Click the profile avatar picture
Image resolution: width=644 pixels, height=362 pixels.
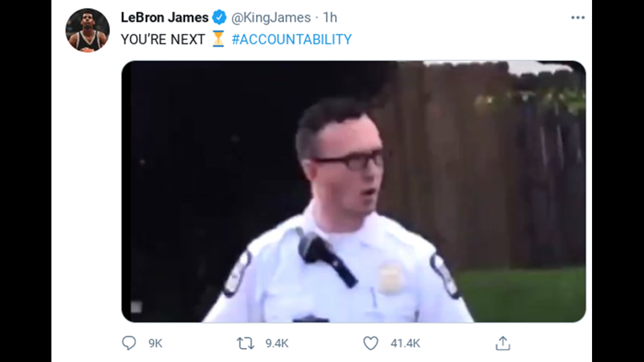[x=88, y=30]
